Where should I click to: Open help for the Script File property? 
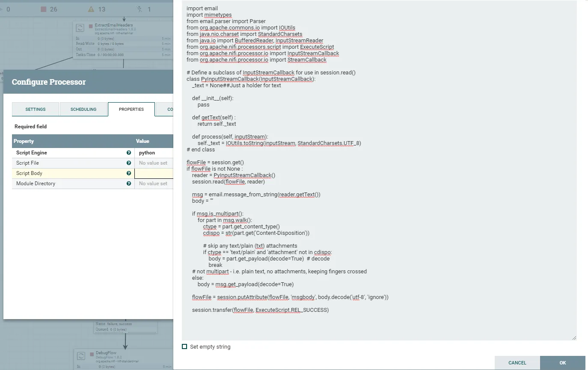coord(128,163)
